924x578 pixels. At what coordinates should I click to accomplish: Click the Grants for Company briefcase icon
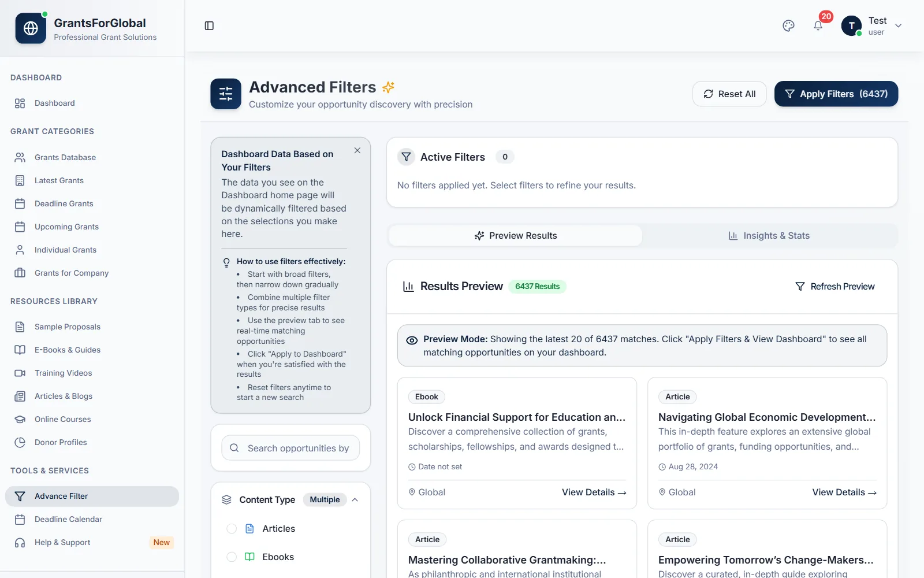point(20,273)
